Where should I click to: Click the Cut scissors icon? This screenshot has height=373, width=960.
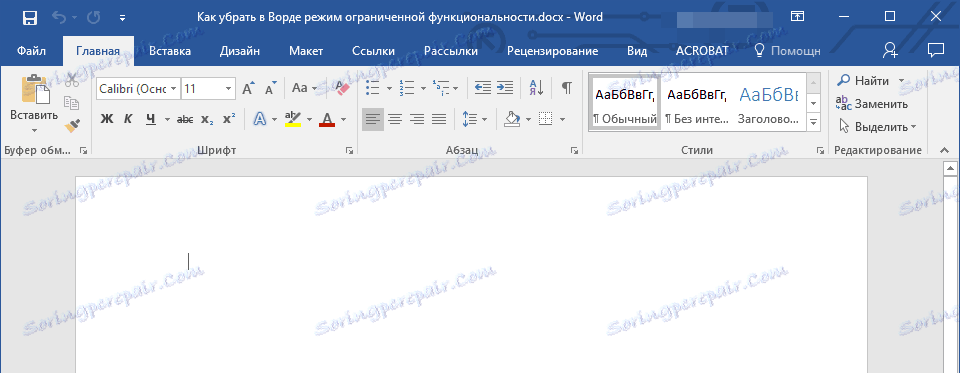point(72,80)
